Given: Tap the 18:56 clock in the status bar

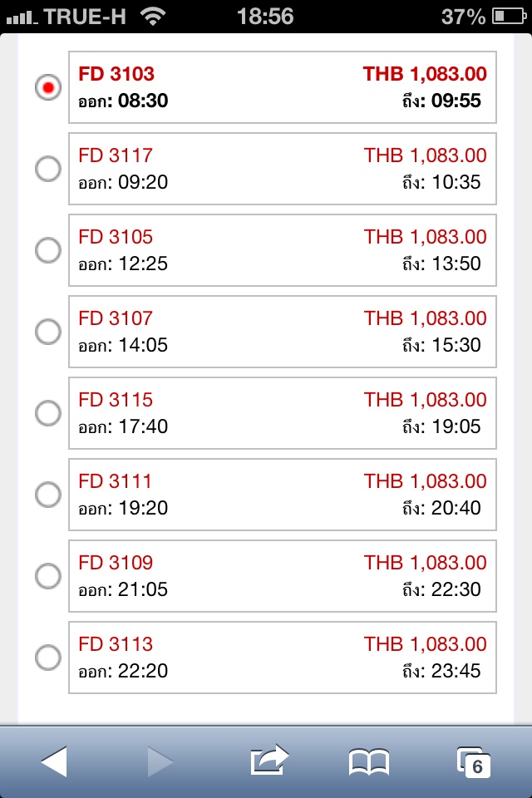Looking at the screenshot, I should click(x=265, y=17).
